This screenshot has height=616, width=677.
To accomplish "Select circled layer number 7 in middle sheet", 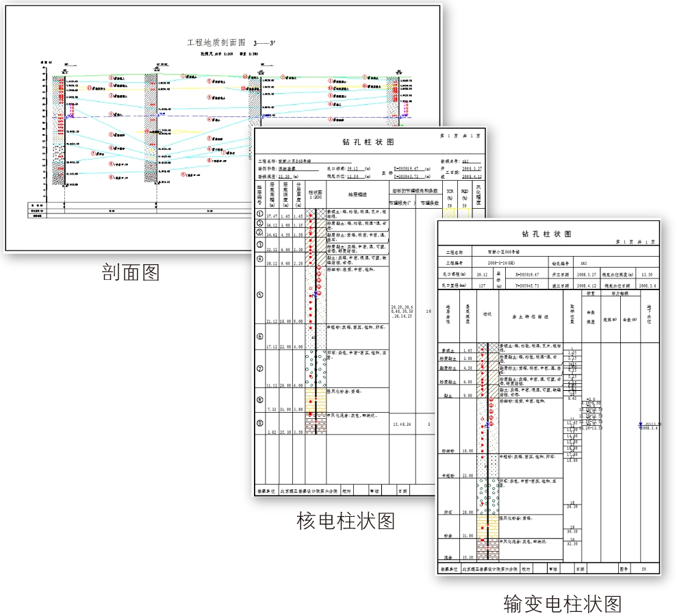I will coord(259,368).
